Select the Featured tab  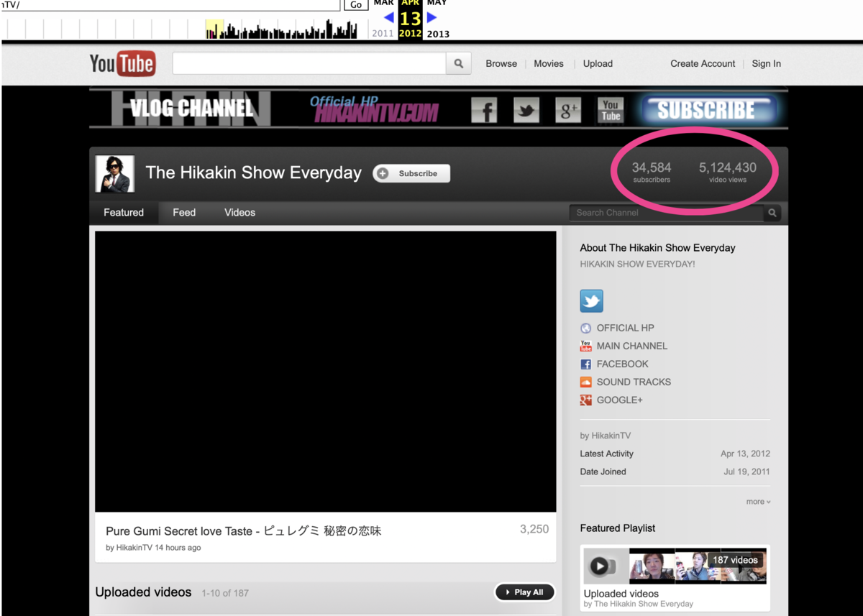tap(124, 213)
